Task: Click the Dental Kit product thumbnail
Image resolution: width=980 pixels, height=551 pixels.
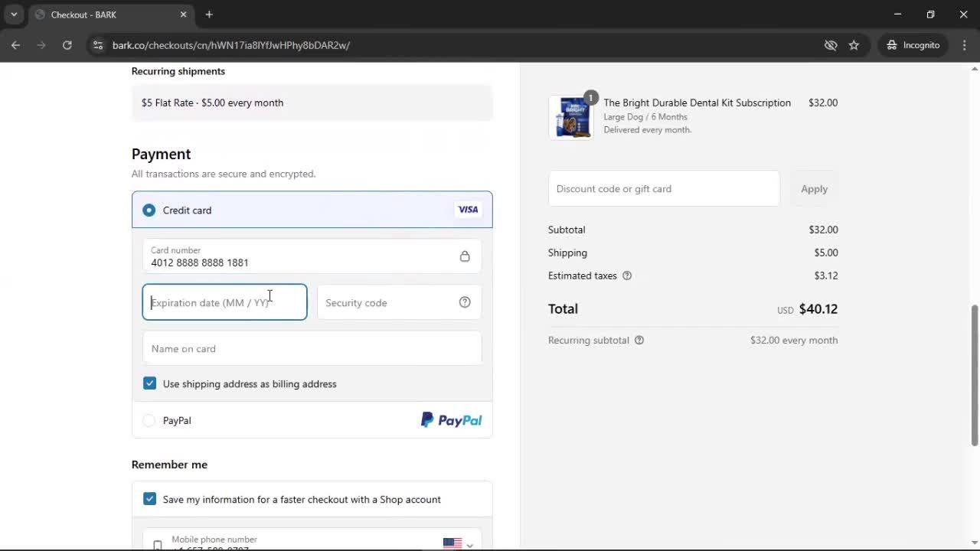Action: pyautogui.click(x=570, y=117)
